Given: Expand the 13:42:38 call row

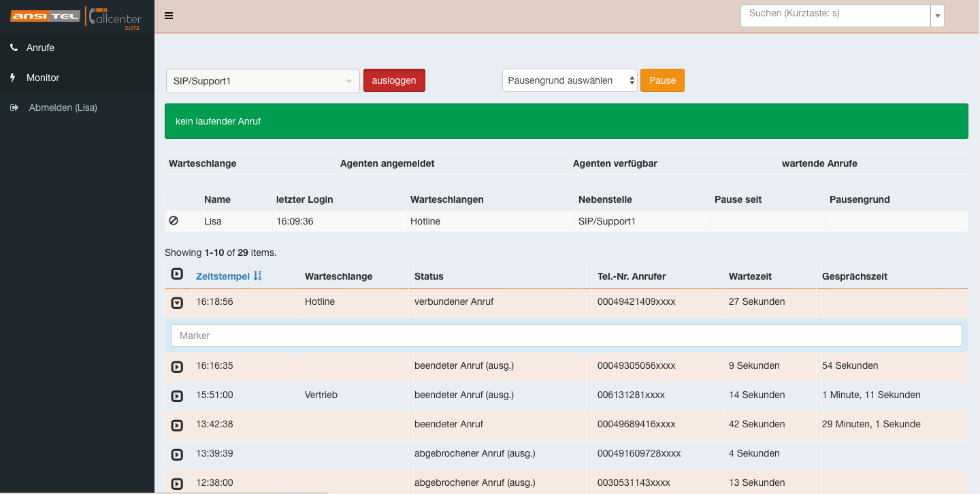Looking at the screenshot, I should [x=177, y=425].
